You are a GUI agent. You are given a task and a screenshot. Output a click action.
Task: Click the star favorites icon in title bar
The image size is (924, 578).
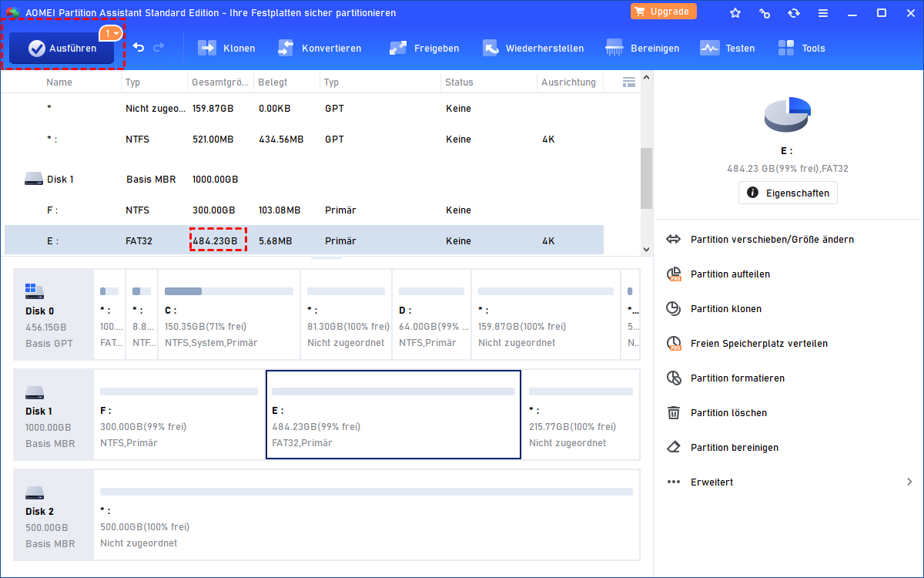[x=735, y=13]
